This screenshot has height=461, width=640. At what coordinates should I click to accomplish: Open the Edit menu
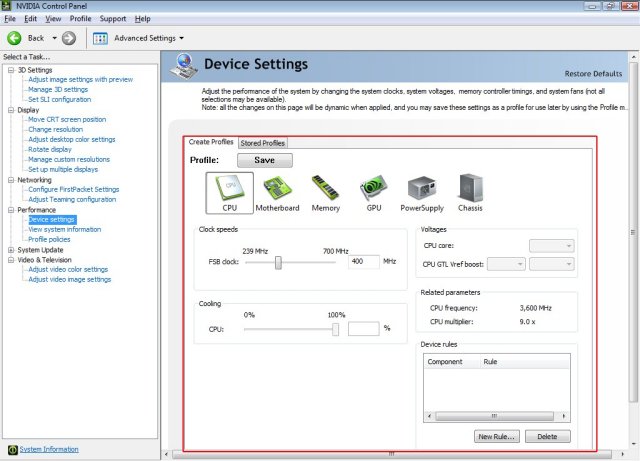(30, 19)
